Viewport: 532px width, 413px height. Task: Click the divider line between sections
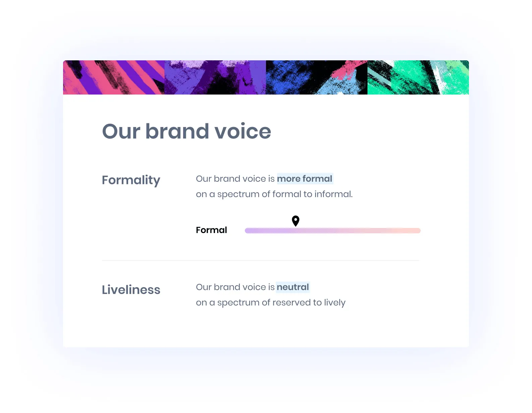(x=261, y=260)
